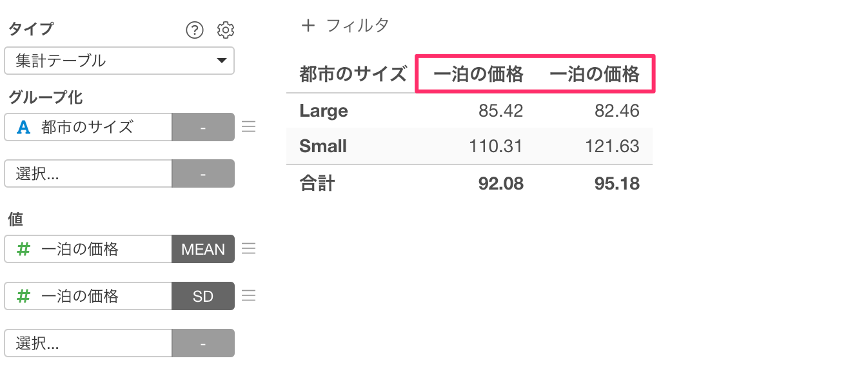Click the drag handle beside 都市のサイズ
868x374 pixels.
248,127
